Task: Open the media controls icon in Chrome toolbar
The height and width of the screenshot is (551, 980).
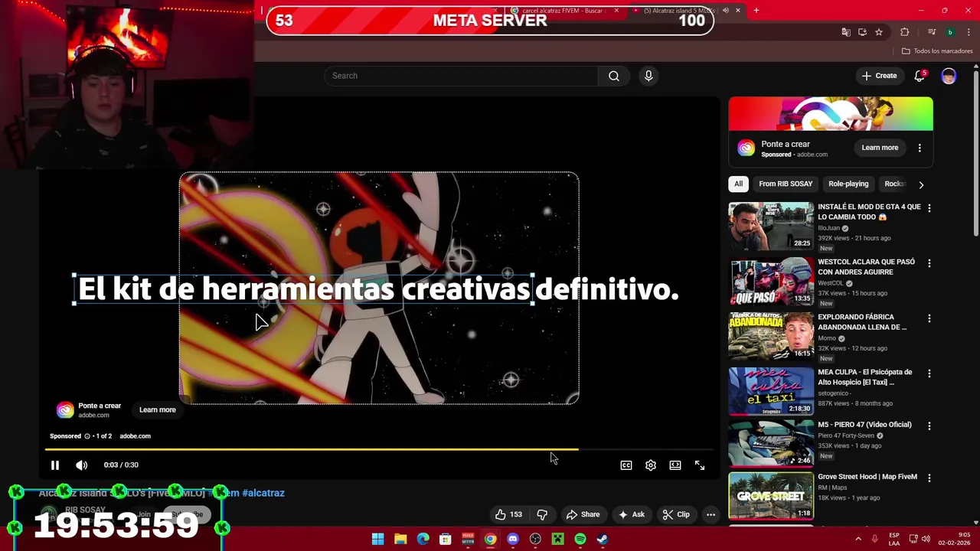Action: 932,32
